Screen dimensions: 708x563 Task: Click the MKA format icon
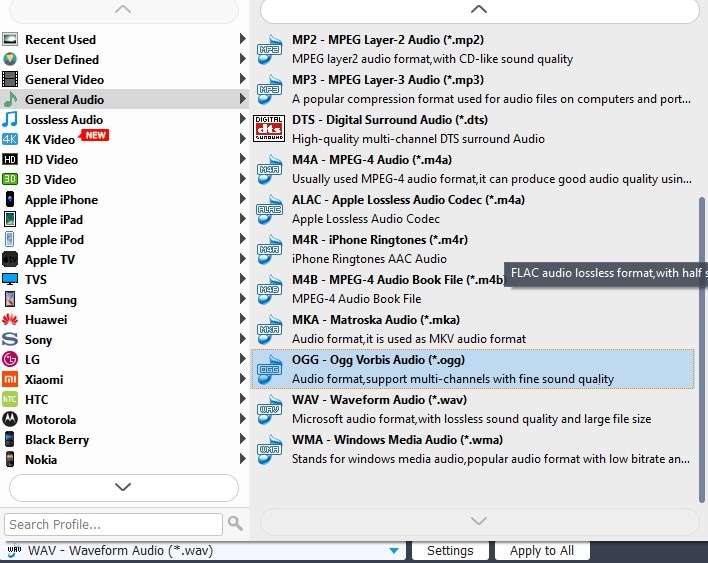pos(270,329)
